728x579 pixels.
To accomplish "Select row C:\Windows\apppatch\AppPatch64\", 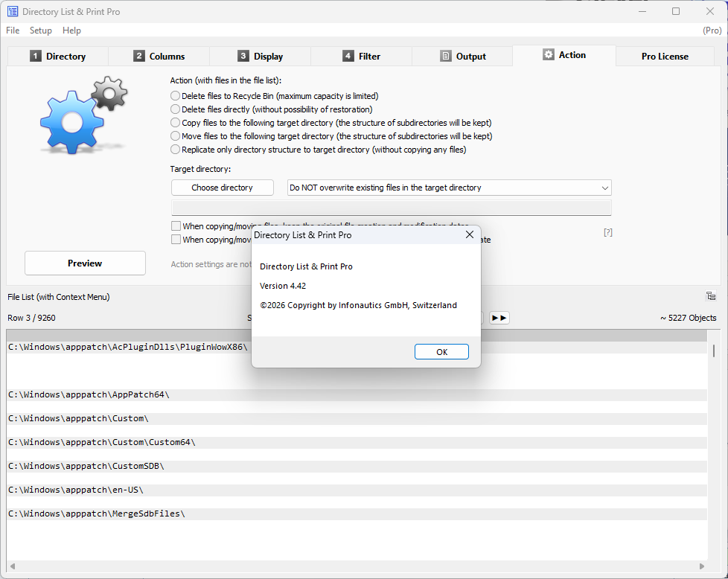I will click(357, 395).
